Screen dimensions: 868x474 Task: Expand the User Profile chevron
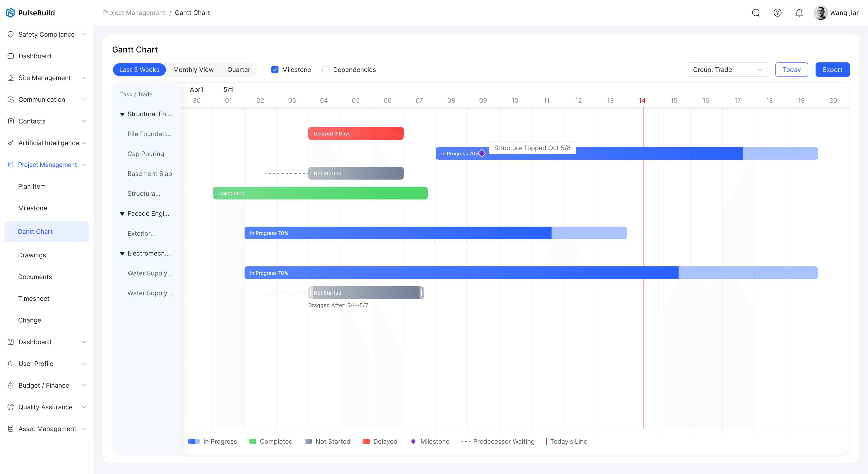point(84,363)
